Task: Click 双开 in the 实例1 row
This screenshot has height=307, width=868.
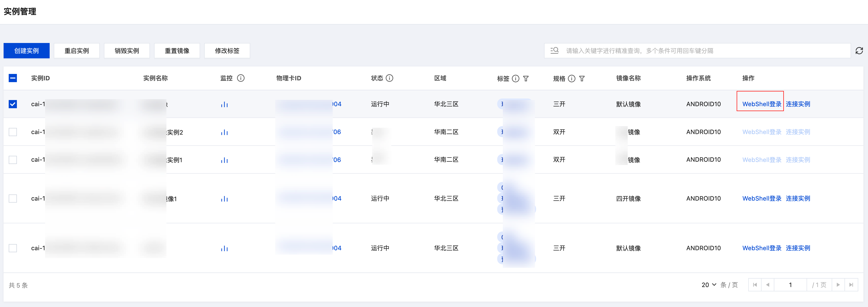Action: coord(559,160)
